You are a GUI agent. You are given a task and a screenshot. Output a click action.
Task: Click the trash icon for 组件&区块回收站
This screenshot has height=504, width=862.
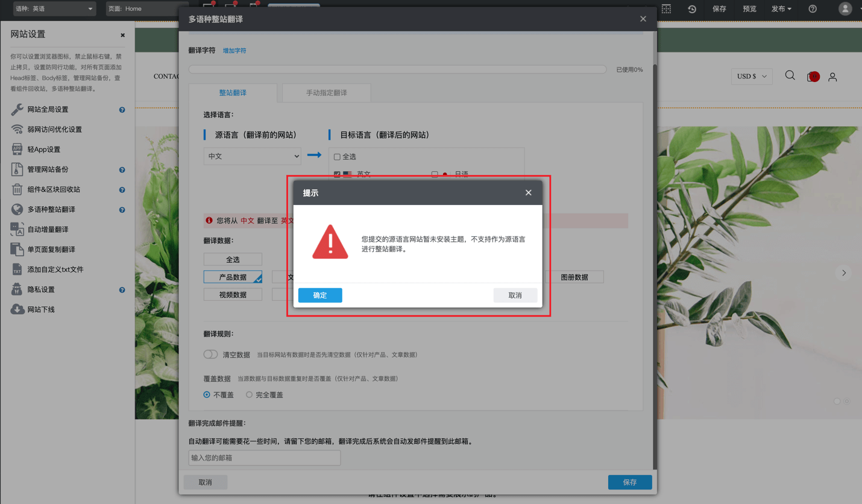(x=17, y=189)
